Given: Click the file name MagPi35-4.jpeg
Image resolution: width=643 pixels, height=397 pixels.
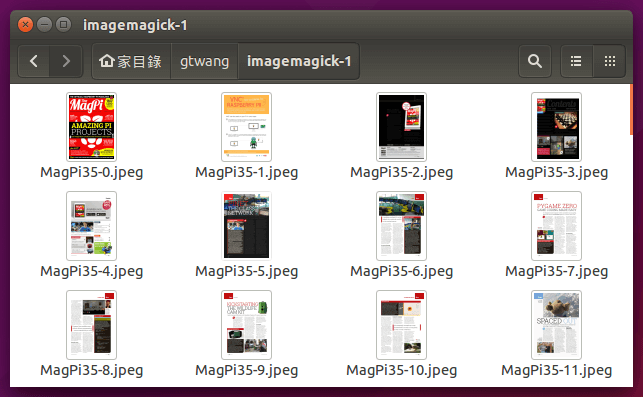Looking at the screenshot, I should click(91, 272).
